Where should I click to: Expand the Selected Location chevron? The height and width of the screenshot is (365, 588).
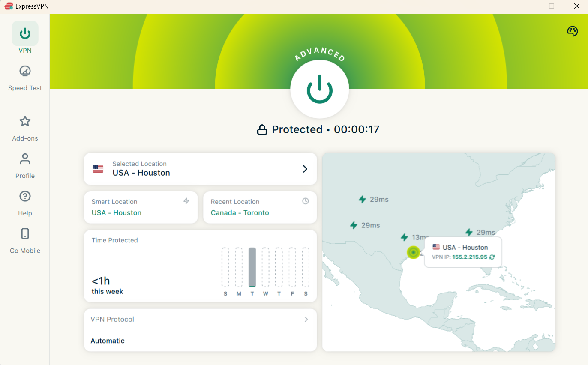305,169
